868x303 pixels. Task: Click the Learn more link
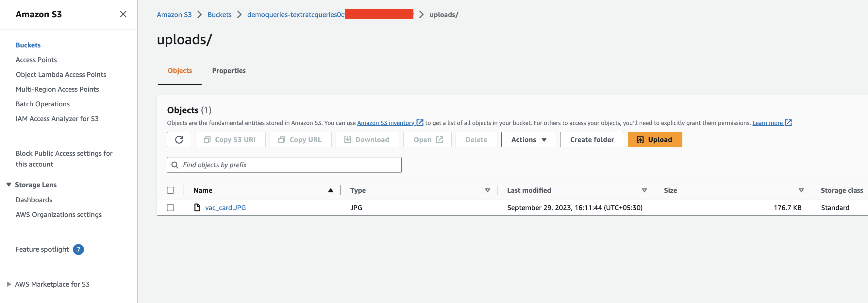coord(767,123)
